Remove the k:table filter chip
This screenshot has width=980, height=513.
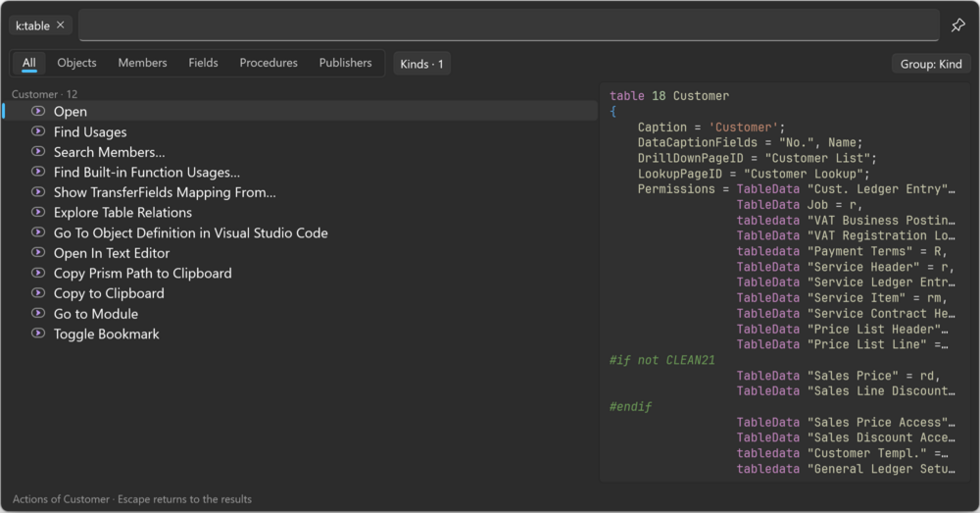tap(61, 26)
